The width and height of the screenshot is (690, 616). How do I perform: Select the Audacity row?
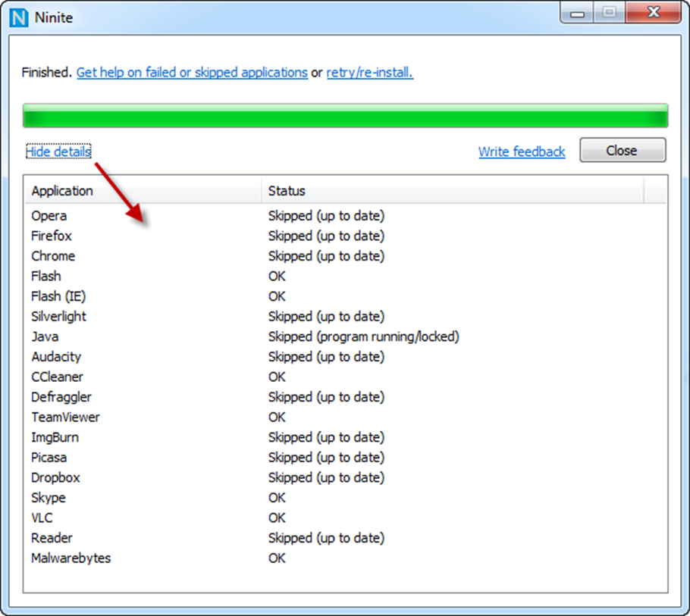pos(346,357)
